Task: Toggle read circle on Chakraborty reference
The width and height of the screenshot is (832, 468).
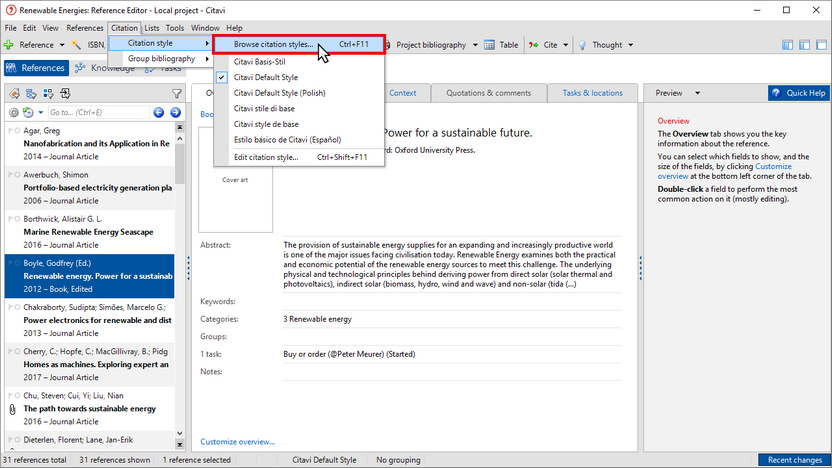Action: pyautogui.click(x=18, y=307)
